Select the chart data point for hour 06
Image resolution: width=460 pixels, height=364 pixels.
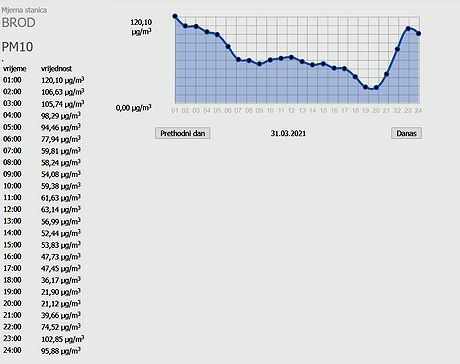pos(228,47)
